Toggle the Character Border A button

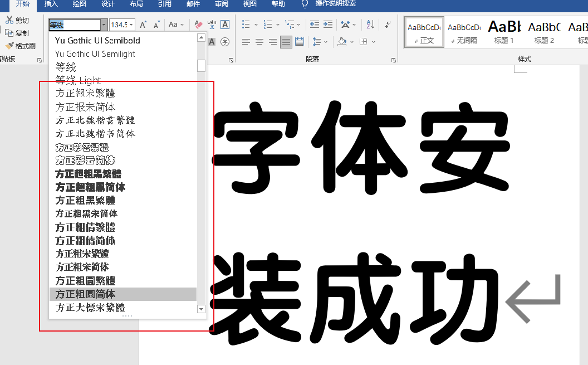225,25
